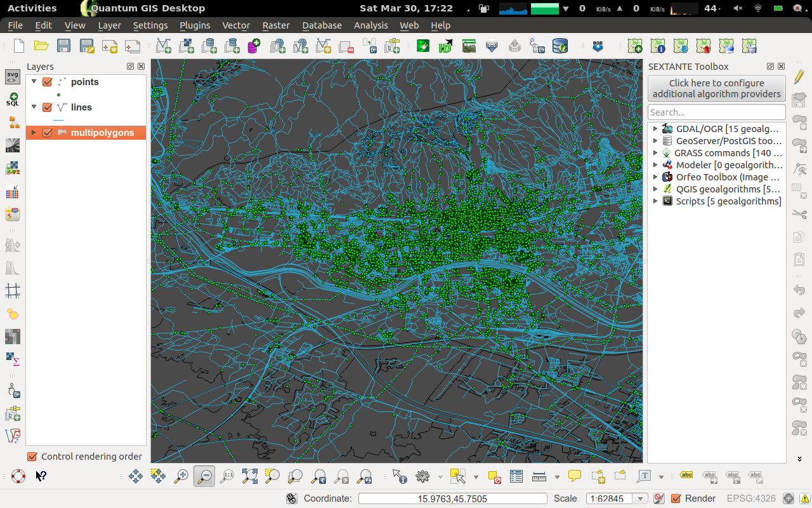Click configure additional algorithm providers button
The height and width of the screenshot is (508, 812).
pyautogui.click(x=716, y=88)
